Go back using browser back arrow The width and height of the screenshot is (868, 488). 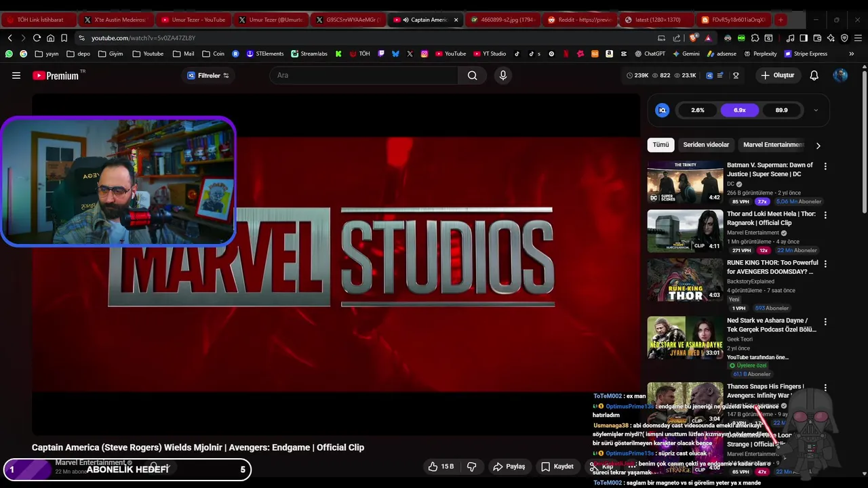(9, 38)
